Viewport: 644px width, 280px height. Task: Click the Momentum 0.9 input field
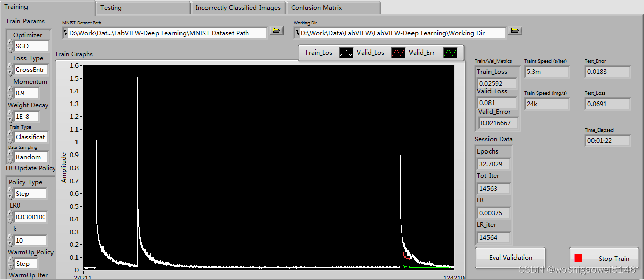tap(27, 93)
